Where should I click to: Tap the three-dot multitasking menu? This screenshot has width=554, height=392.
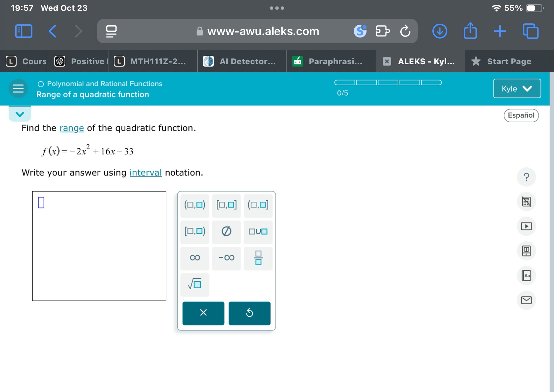(277, 8)
